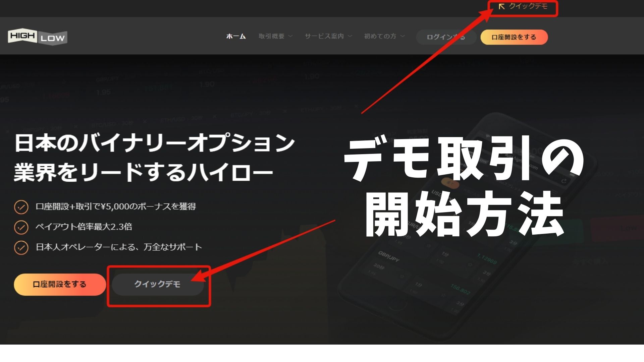Click the ログインする navigation icon
The height and width of the screenshot is (362, 644).
(444, 37)
